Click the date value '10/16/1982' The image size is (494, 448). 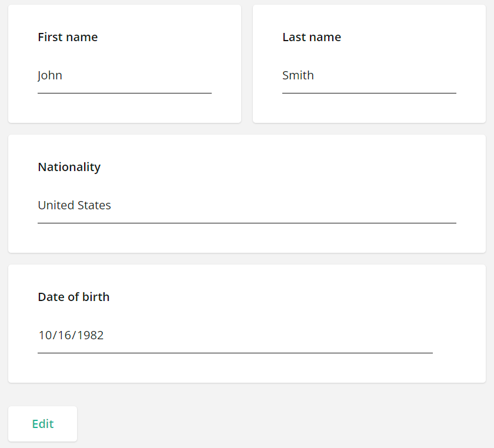point(71,335)
